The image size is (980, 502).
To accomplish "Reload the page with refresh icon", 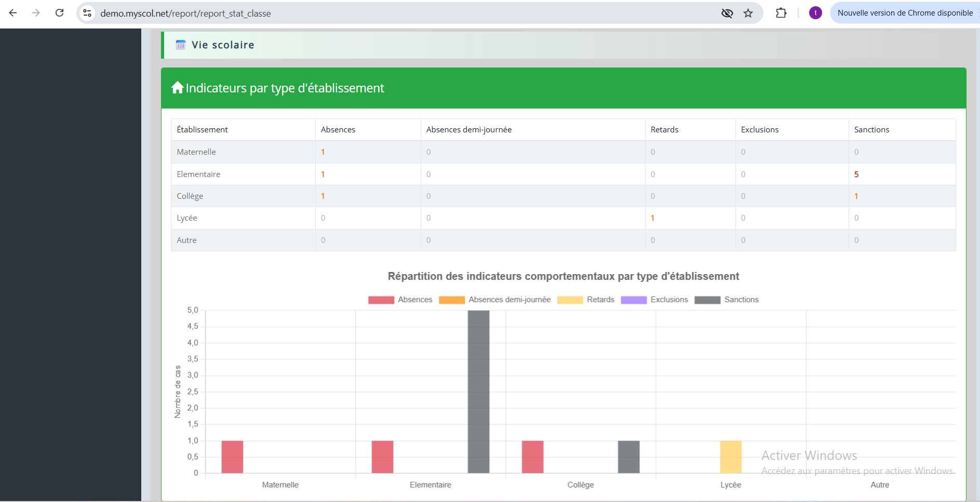I will tap(60, 13).
